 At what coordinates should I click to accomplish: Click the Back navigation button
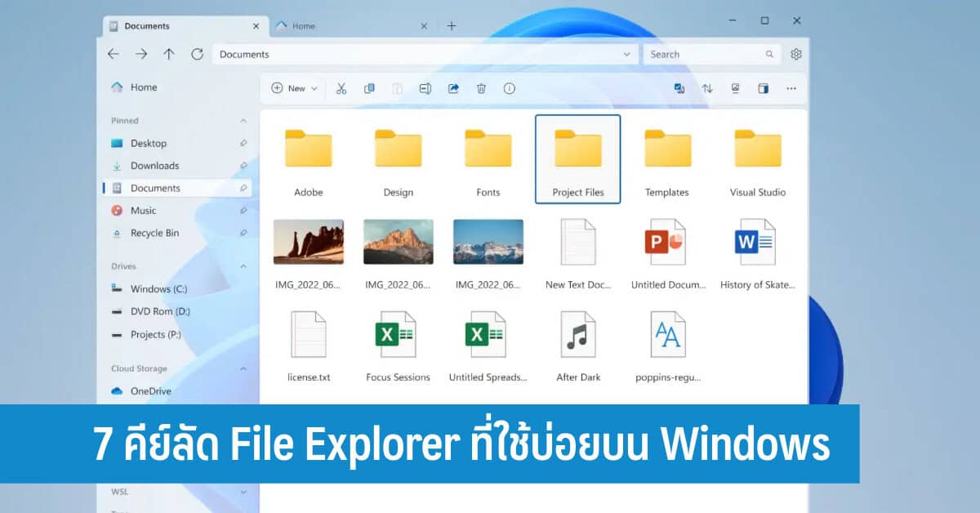114,54
